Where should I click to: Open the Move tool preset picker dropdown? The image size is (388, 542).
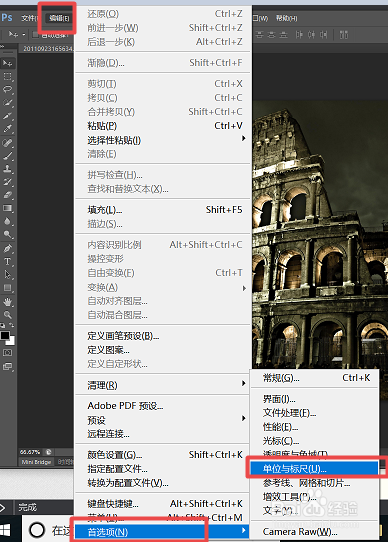[x=24, y=34]
